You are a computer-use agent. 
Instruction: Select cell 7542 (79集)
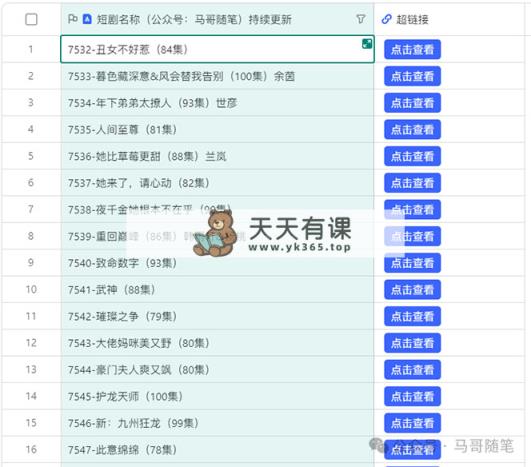coord(217,316)
